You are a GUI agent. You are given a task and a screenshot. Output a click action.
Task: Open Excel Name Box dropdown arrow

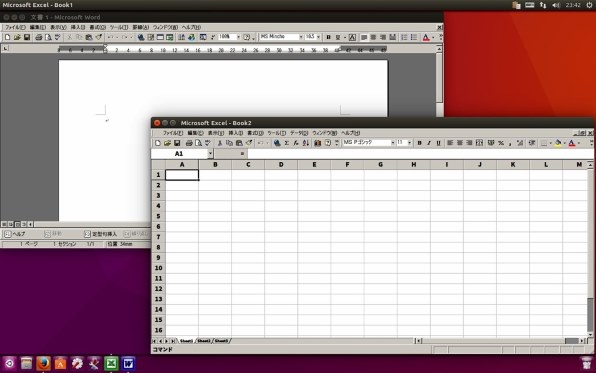[210, 153]
